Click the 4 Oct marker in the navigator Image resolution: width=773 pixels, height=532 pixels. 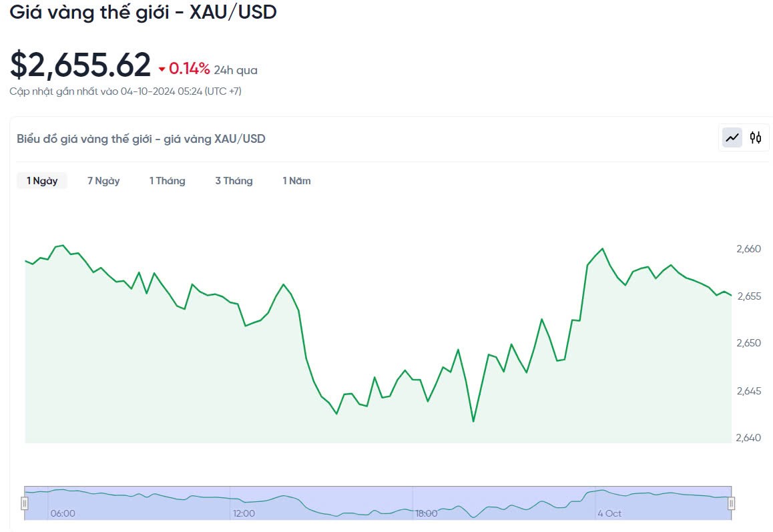coord(609,513)
